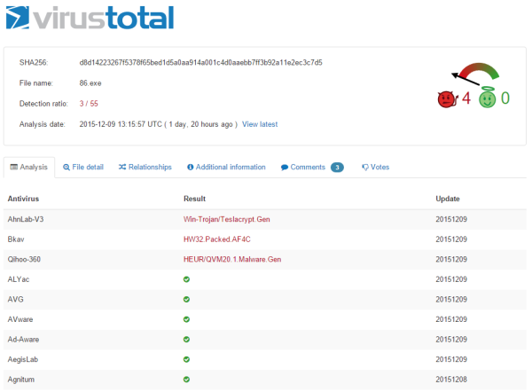Click the detection ratio 3 / 55

click(x=89, y=104)
